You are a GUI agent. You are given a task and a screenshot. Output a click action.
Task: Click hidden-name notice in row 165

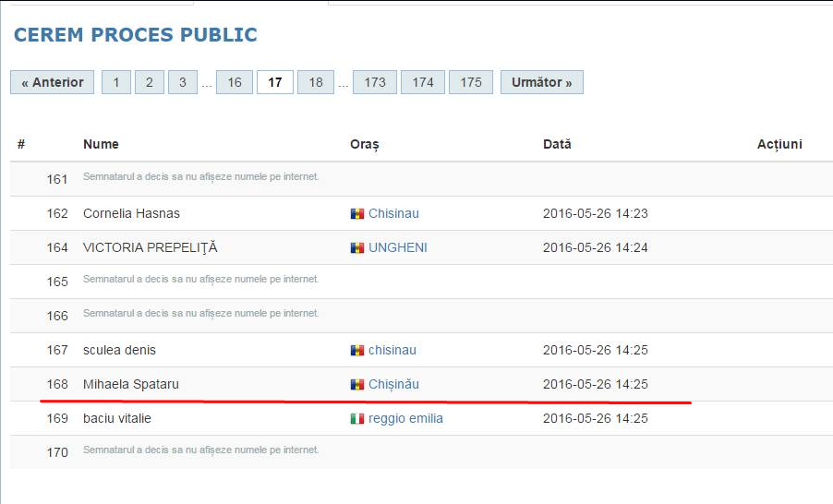[200, 280]
